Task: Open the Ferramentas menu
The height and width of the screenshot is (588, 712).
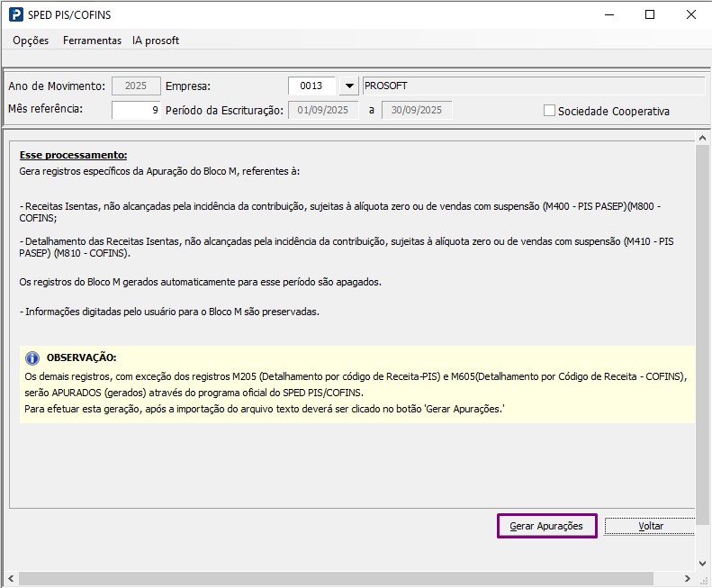Action: point(92,41)
